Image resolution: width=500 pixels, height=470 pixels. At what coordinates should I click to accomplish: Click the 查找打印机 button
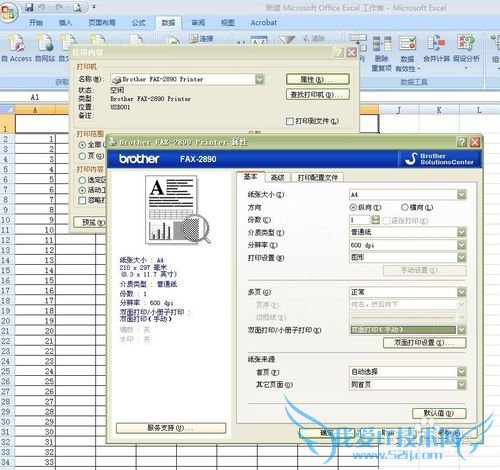click(x=318, y=95)
